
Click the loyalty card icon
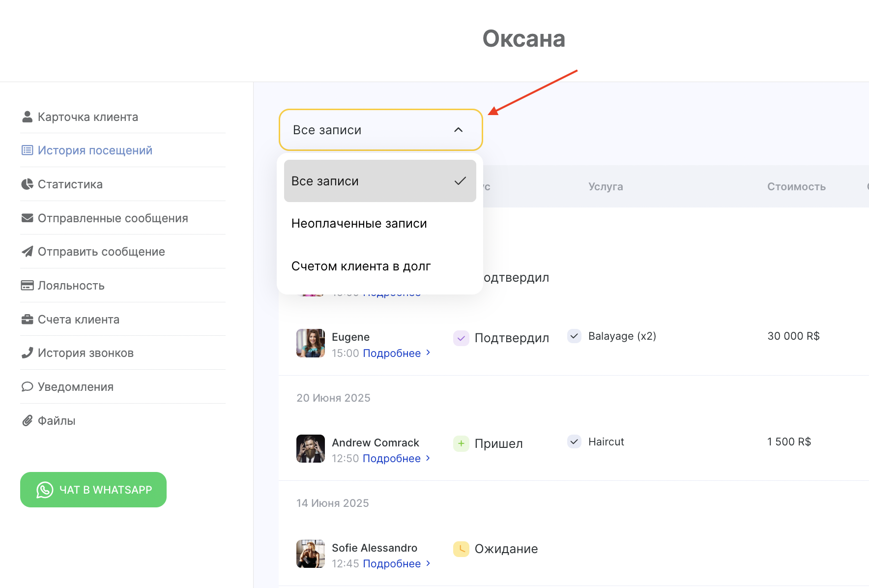pos(28,286)
